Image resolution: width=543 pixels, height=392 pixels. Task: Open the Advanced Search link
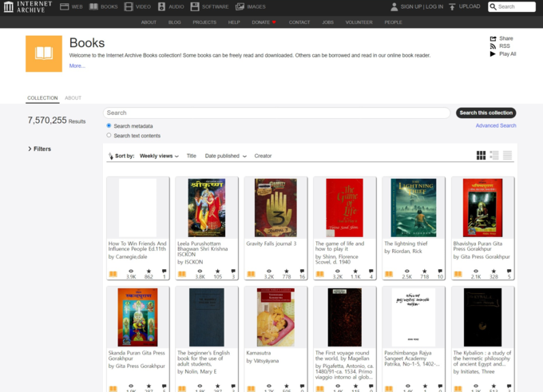(x=496, y=125)
